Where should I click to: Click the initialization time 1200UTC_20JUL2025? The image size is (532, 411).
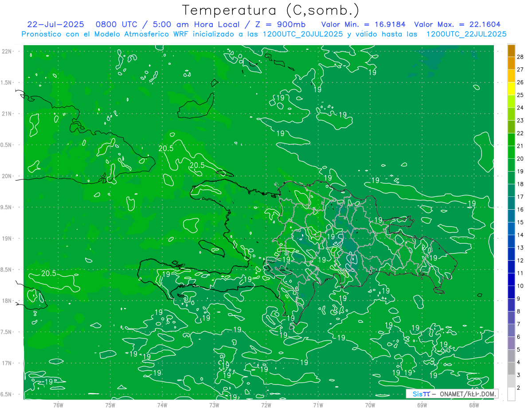pos(303,34)
